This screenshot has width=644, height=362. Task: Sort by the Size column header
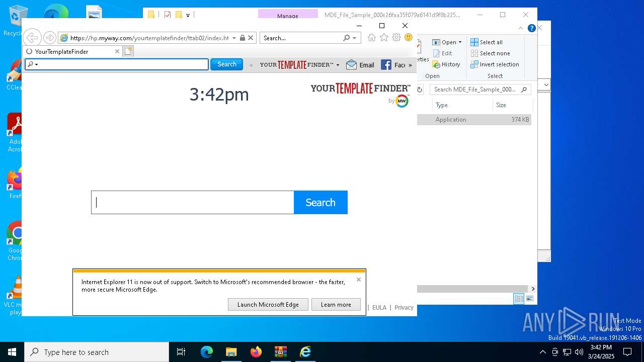click(512, 105)
